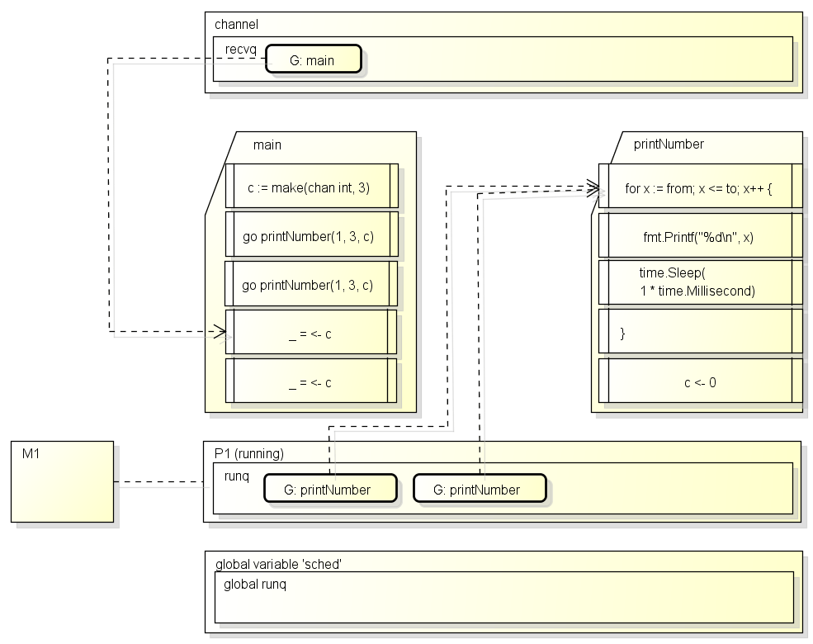Screen dimensions: 813x644
Task: Select the M1 box
Action: (62, 481)
